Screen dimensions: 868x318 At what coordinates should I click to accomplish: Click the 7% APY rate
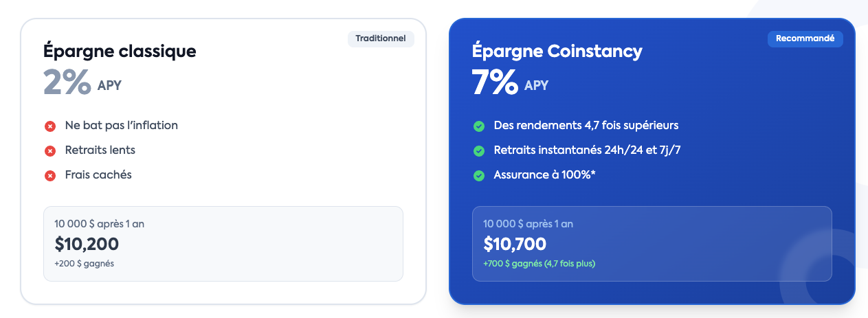(510, 83)
